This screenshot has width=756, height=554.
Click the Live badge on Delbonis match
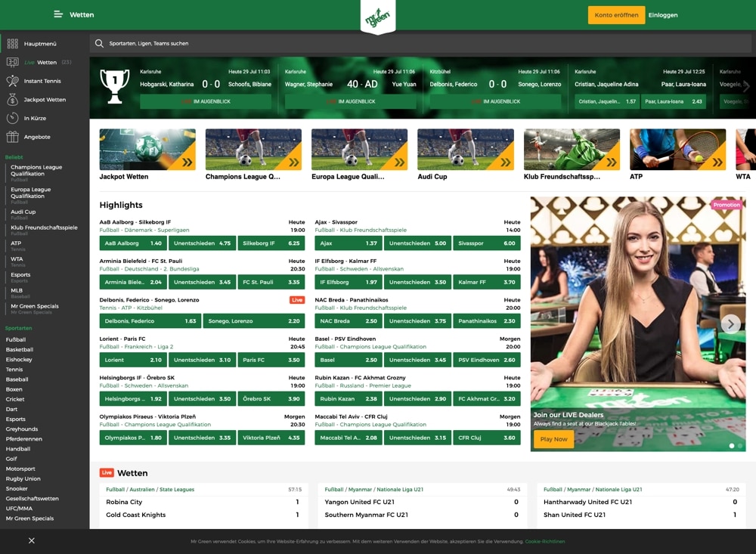(x=297, y=300)
